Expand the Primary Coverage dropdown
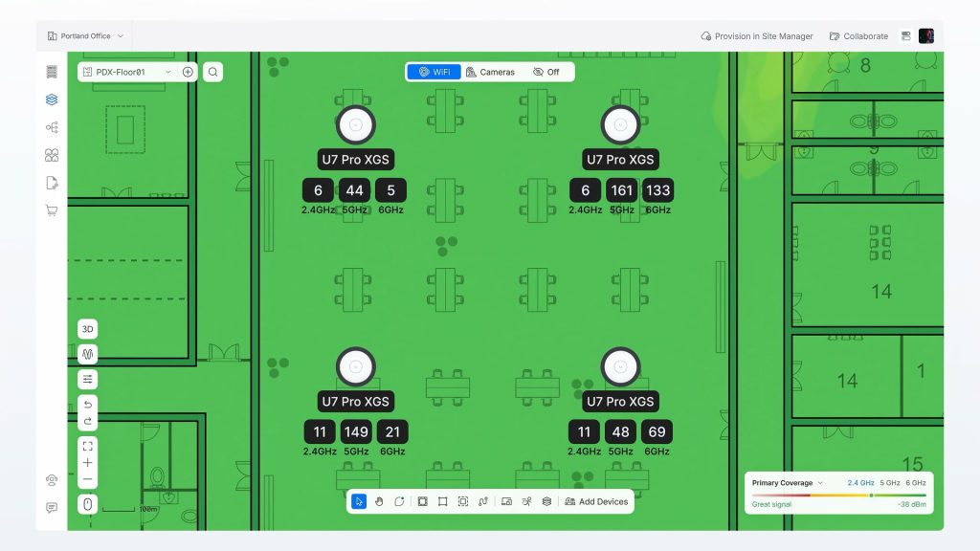 [787, 483]
